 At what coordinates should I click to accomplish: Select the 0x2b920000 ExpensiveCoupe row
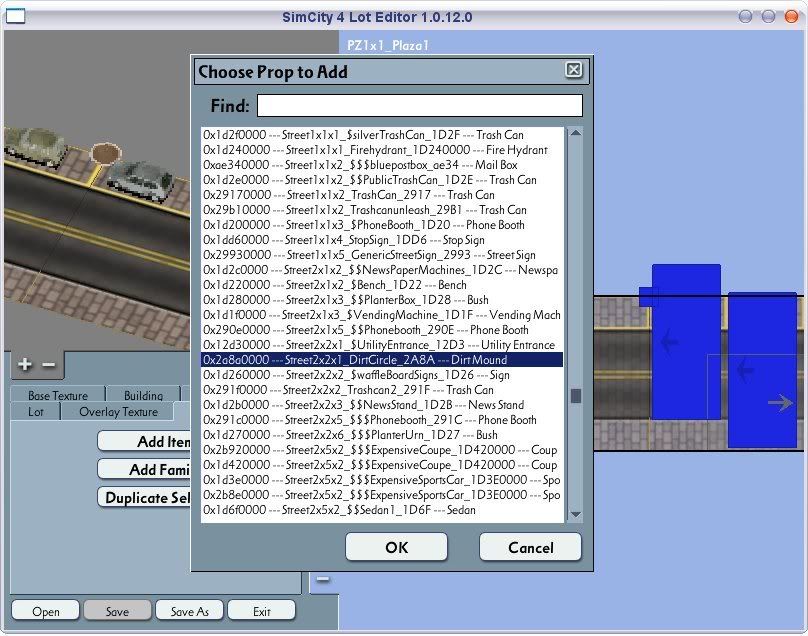(x=382, y=449)
